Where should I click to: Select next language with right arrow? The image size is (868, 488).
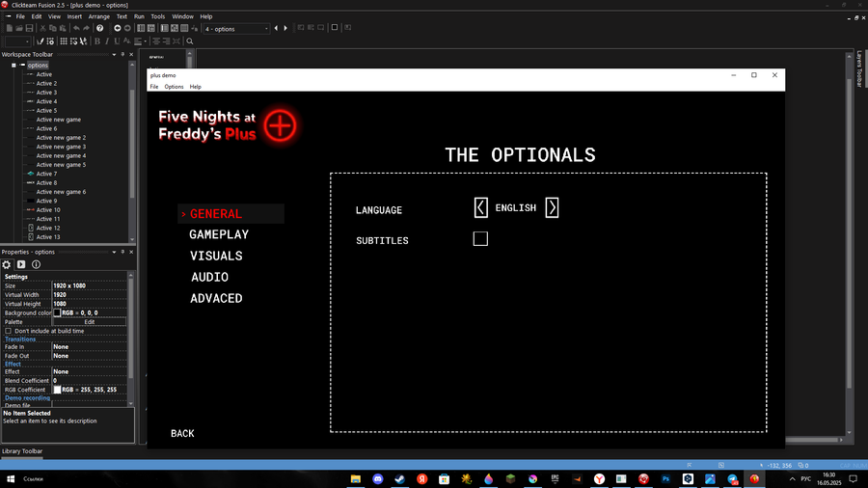point(552,208)
